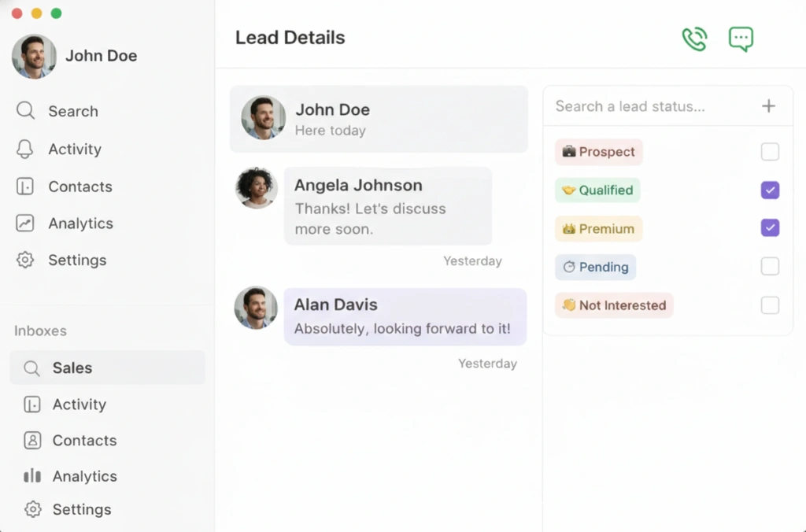Click the yellow minimize window button
806x532 pixels.
click(x=36, y=13)
